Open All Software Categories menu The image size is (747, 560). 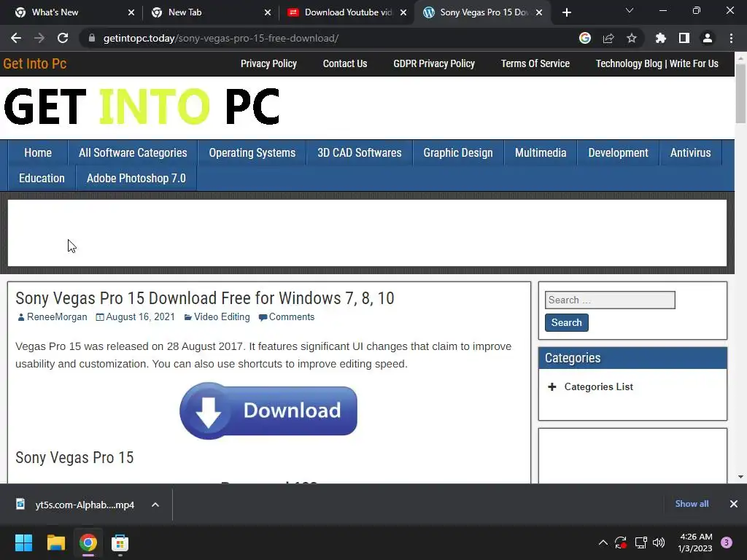pyautogui.click(x=133, y=153)
